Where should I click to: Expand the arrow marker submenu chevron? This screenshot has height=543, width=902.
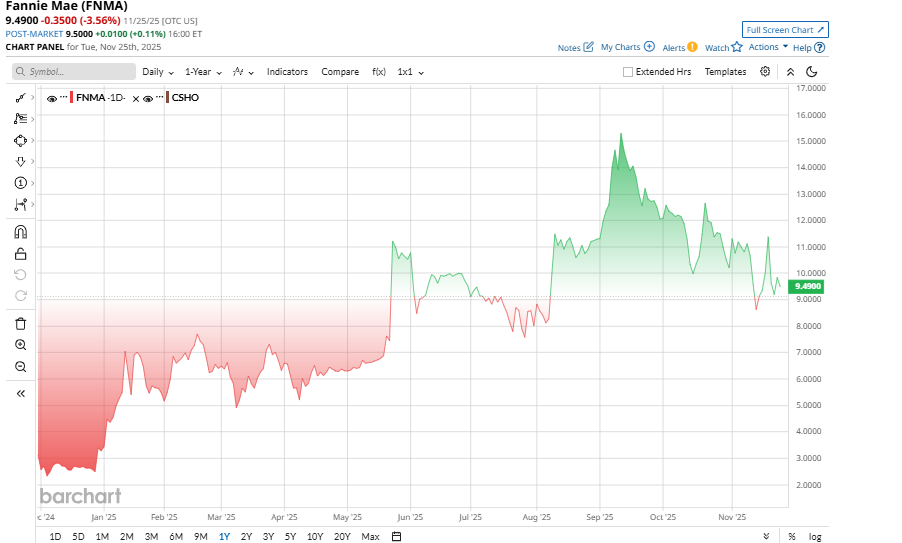(32, 162)
